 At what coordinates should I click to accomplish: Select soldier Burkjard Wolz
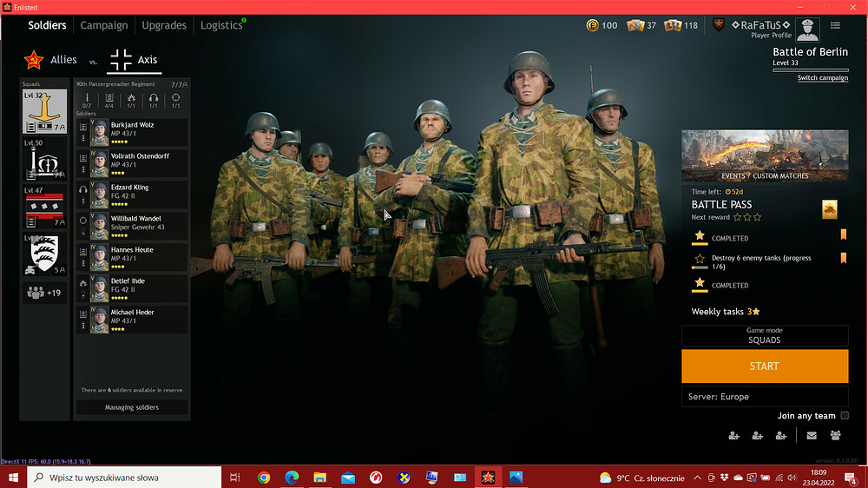coord(132,132)
